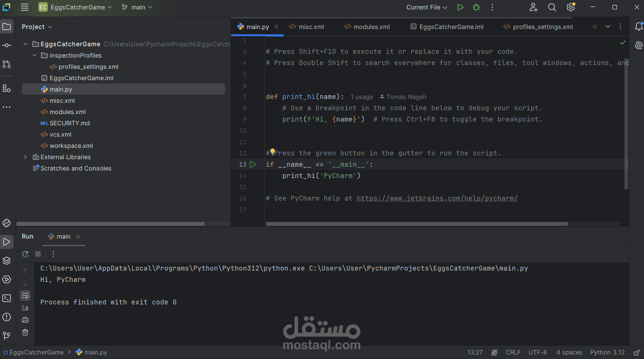This screenshot has height=359, width=644.
Task: Open the Project tool window folder icon
Action: (7, 26)
